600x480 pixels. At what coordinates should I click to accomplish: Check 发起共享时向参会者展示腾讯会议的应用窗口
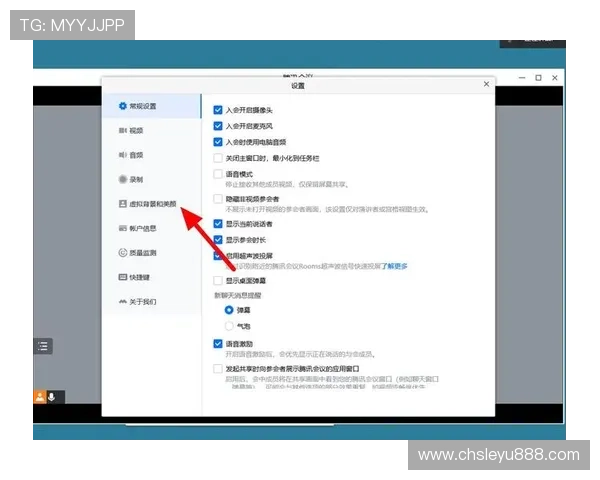click(218, 369)
